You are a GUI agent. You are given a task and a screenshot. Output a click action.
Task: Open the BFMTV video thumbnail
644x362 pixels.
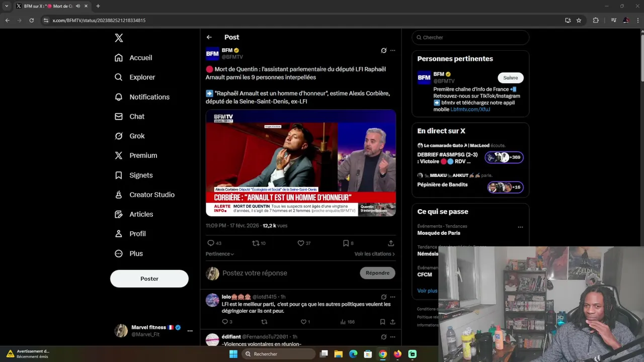[301, 163]
